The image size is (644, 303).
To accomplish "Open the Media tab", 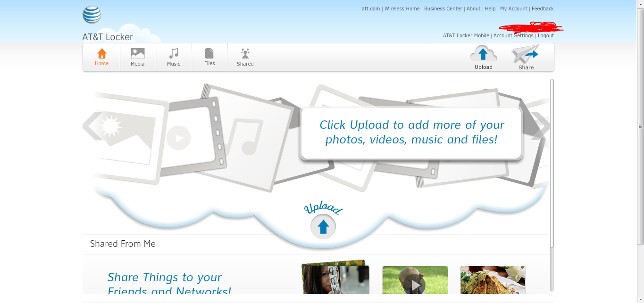I will 138,58.
